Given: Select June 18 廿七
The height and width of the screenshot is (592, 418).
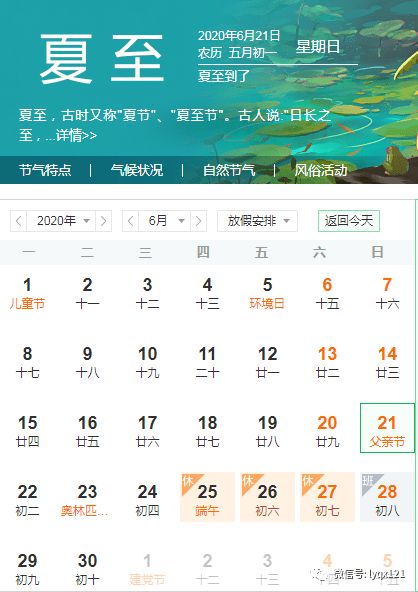Looking at the screenshot, I should click(207, 432).
